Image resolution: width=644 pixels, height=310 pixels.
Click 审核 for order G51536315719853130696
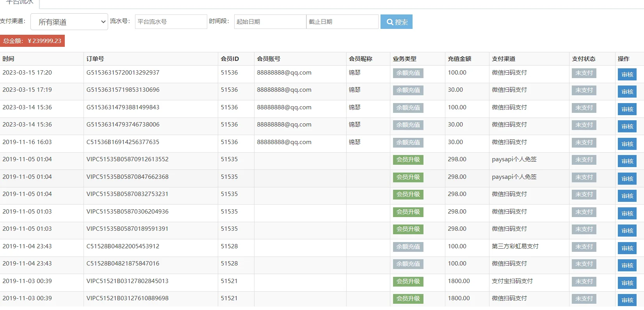(x=627, y=92)
